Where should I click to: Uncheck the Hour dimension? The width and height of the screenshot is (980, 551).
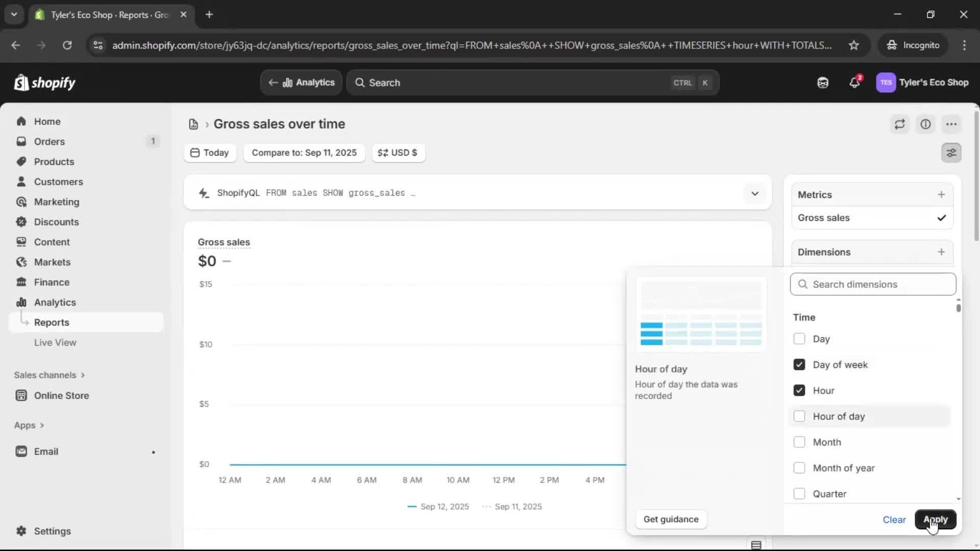(799, 390)
